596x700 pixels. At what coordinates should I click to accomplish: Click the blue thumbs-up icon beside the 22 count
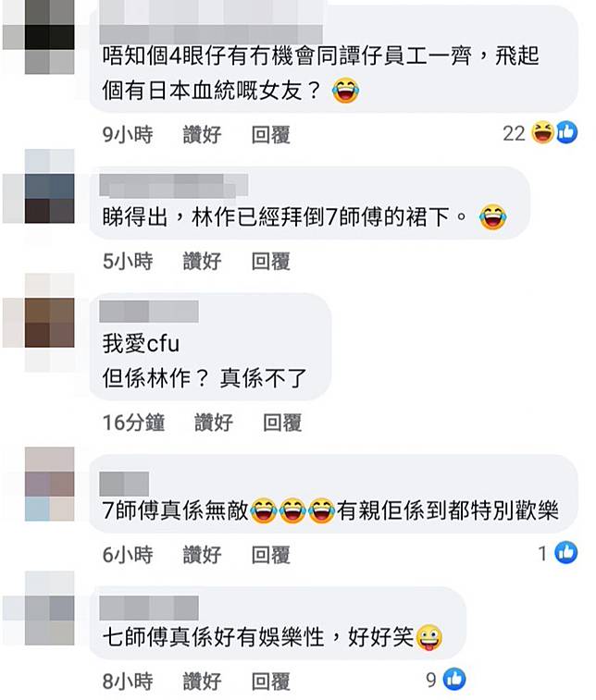(x=566, y=132)
